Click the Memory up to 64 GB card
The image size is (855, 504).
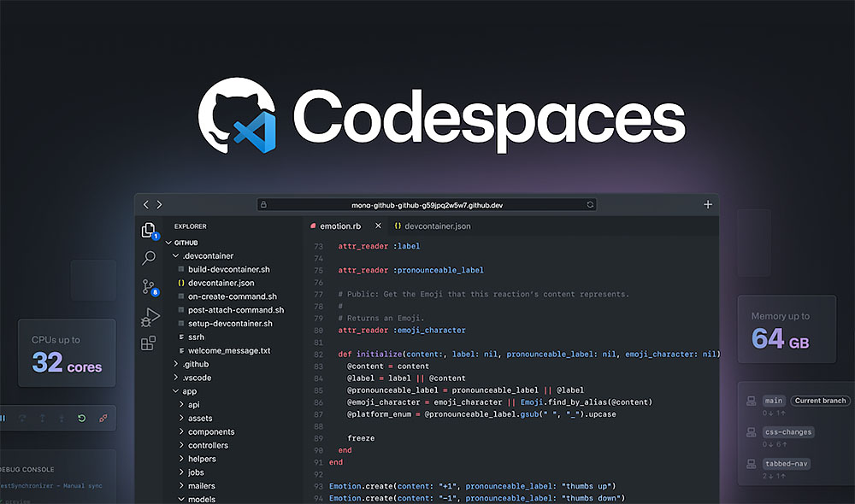click(x=787, y=329)
